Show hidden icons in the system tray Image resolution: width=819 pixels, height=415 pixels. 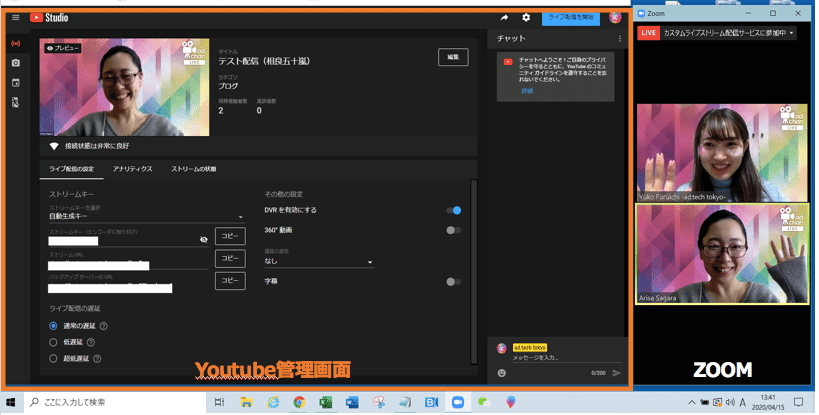(x=692, y=402)
